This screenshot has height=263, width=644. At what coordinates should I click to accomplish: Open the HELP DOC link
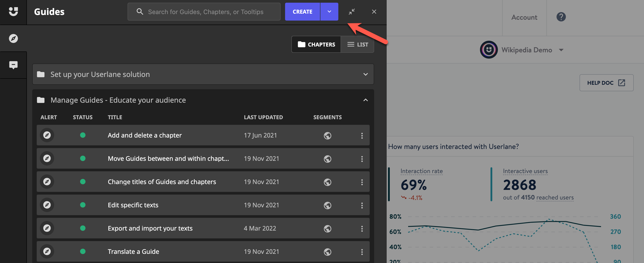pos(606,83)
